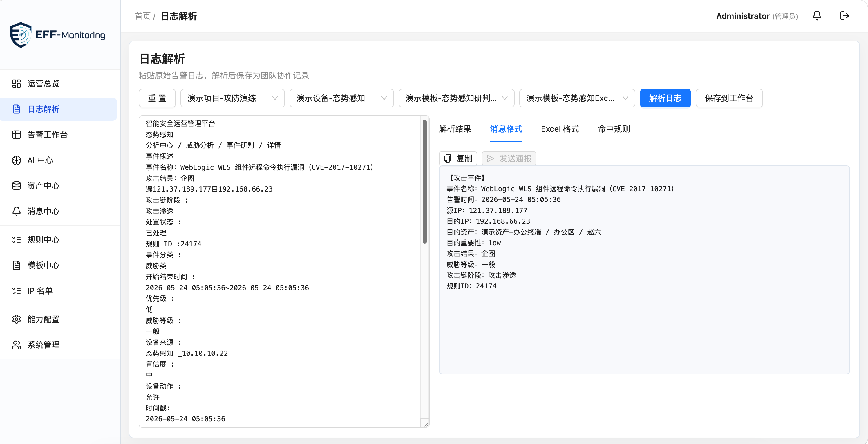Click the 规则ID: 24174 output line

click(x=471, y=286)
